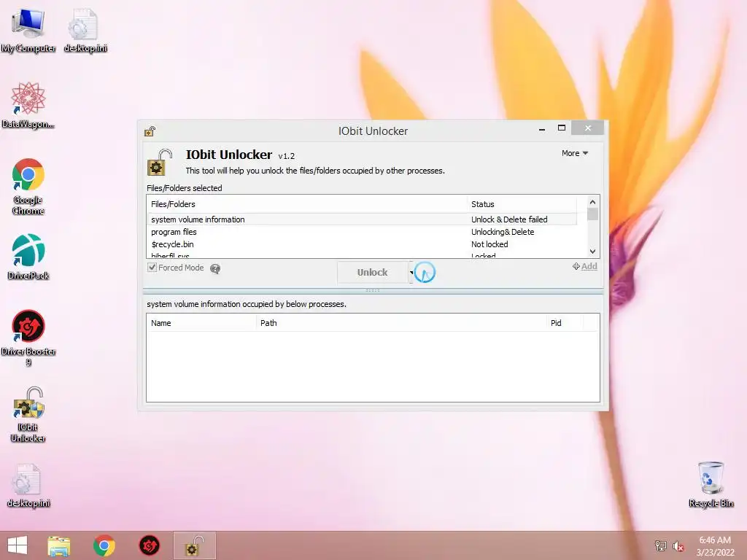This screenshot has width=747, height=560.
Task: Click the Unlocking& Delete status text
Action: (x=503, y=232)
